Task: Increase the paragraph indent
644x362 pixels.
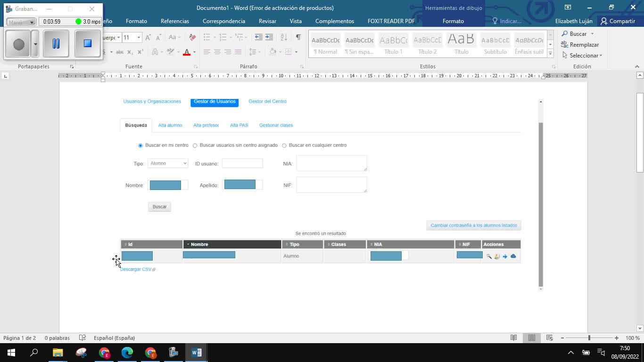Action: click(x=269, y=37)
